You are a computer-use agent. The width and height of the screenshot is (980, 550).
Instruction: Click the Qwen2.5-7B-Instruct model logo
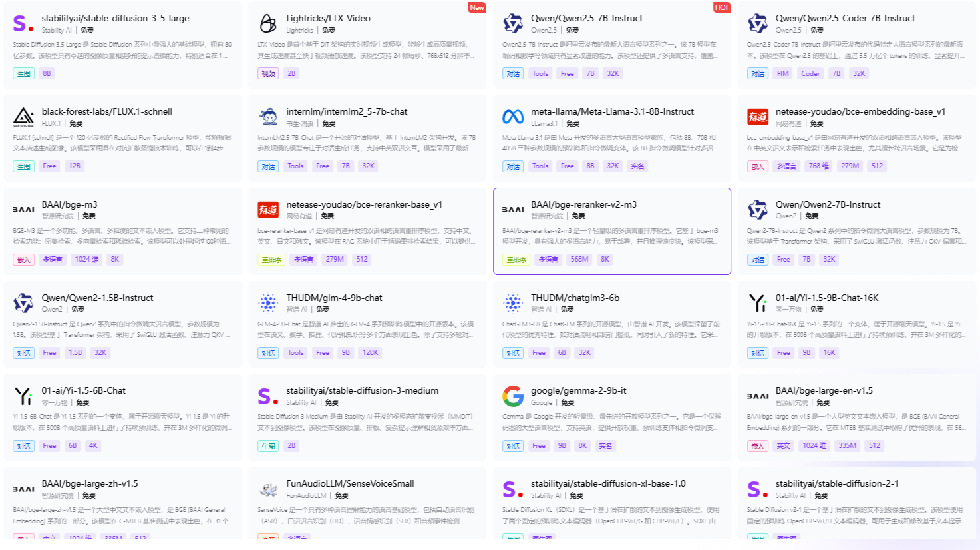pyautogui.click(x=513, y=24)
